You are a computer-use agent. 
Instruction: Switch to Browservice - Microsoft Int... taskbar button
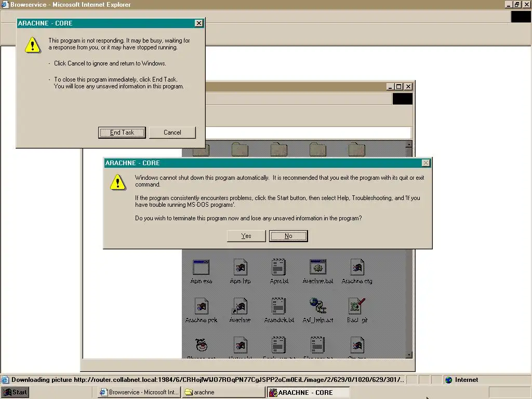pyautogui.click(x=139, y=392)
